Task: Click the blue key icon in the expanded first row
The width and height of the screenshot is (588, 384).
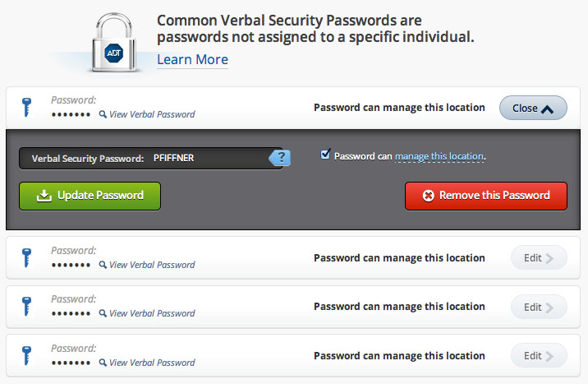Action: click(27, 108)
